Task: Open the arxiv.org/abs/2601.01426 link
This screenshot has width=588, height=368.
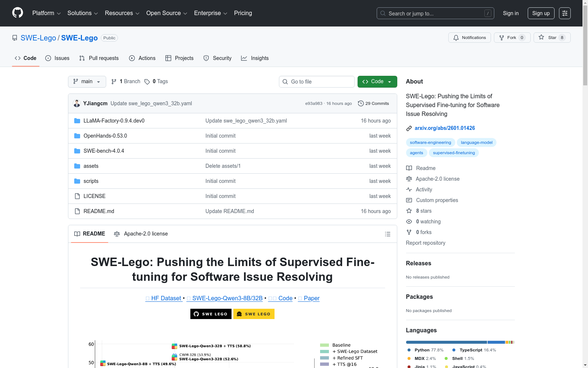Action: point(445,128)
